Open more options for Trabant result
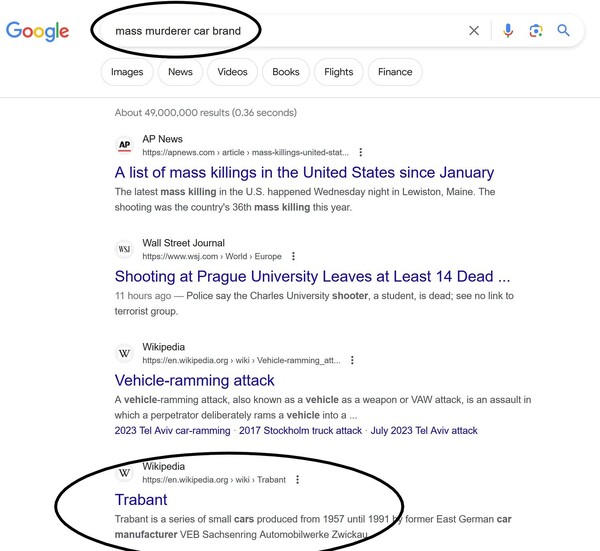 tap(298, 480)
